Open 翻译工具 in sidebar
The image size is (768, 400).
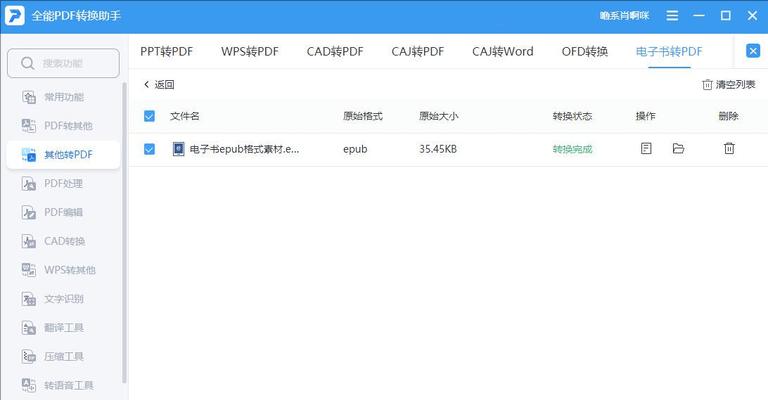64,328
